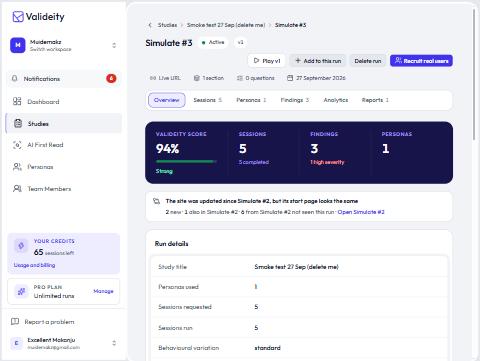
Task: Open Notifications bell icon
Action: (x=14, y=79)
